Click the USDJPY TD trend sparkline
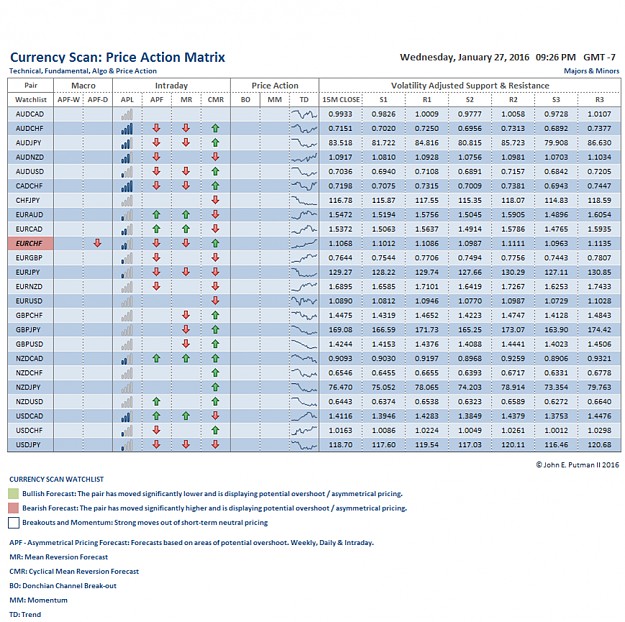 tap(304, 445)
